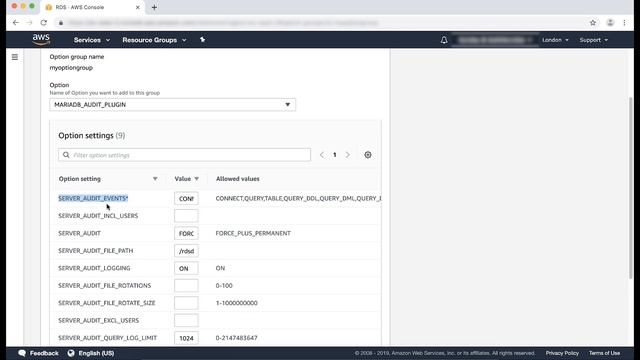Open the MARIADB_AUDIT_PLUGIN option dropdown
Screen dimensions: 640x360
pos(172,104)
